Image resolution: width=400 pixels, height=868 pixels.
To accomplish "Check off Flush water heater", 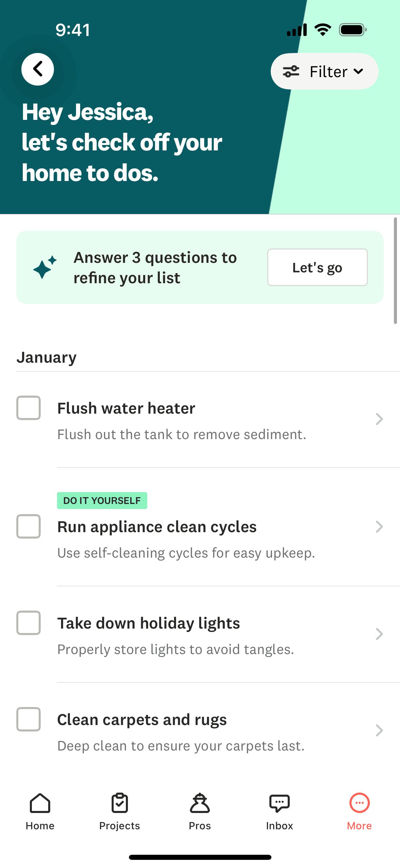I will (28, 408).
